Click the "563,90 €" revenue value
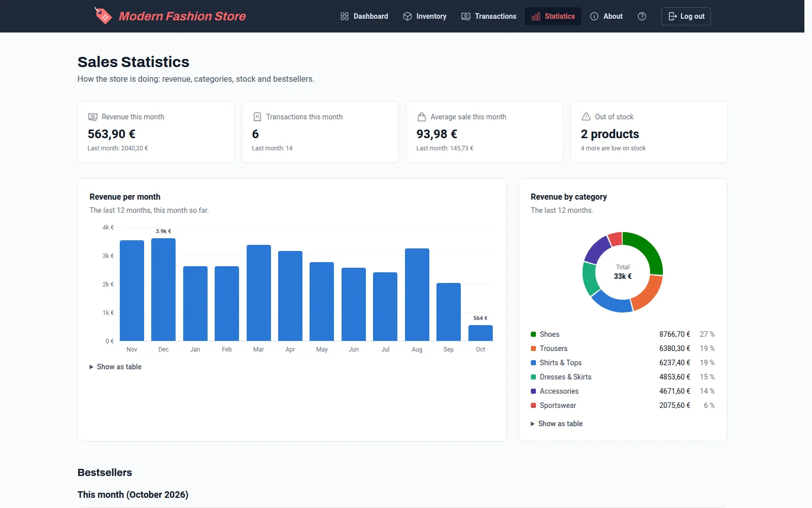Image resolution: width=812 pixels, height=508 pixels. tap(112, 134)
